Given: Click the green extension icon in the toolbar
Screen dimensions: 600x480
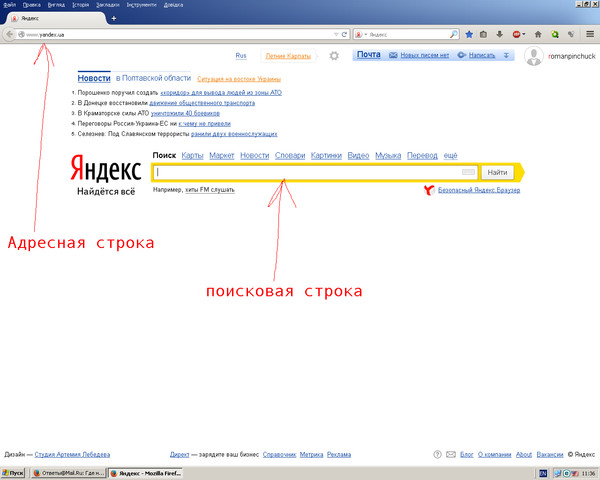Looking at the screenshot, I should pyautogui.click(x=555, y=34).
